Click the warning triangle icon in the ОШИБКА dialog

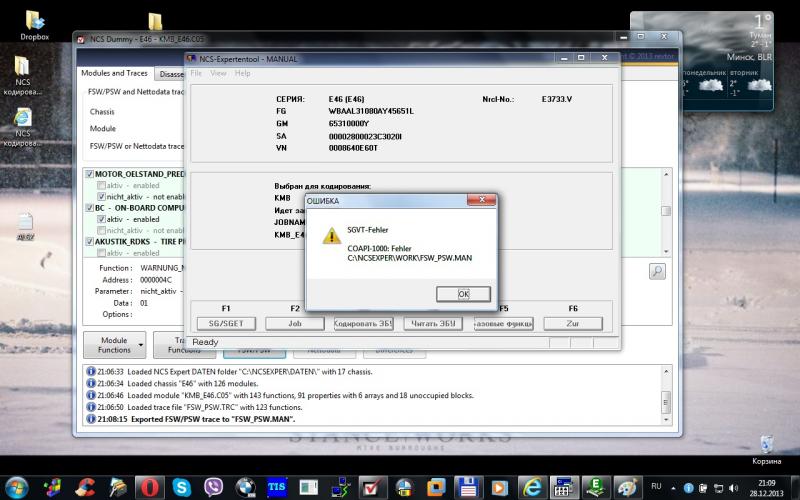click(x=332, y=236)
